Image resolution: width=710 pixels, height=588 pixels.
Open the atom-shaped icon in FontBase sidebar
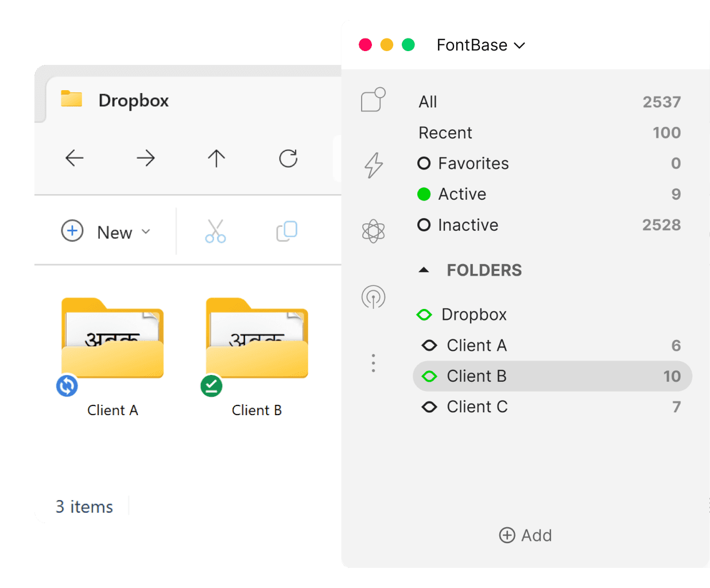(x=374, y=231)
